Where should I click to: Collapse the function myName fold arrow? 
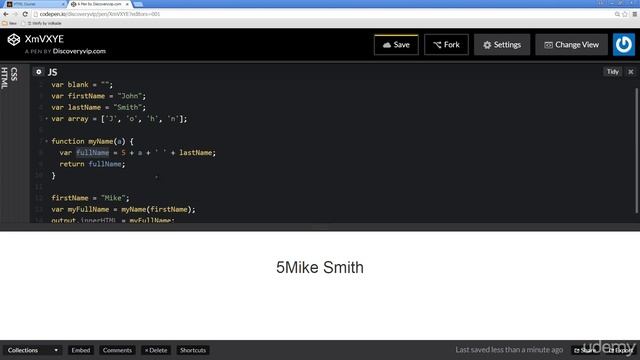[x=47, y=141]
